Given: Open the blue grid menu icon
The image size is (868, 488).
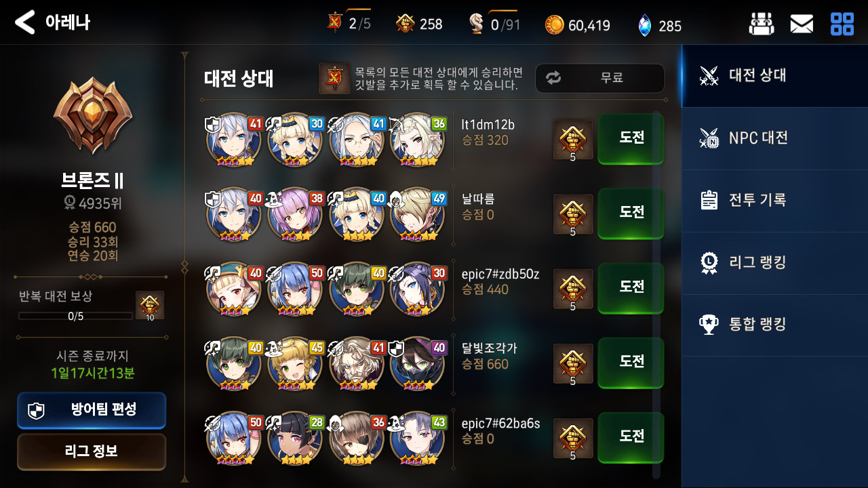Looking at the screenshot, I should tap(842, 24).
